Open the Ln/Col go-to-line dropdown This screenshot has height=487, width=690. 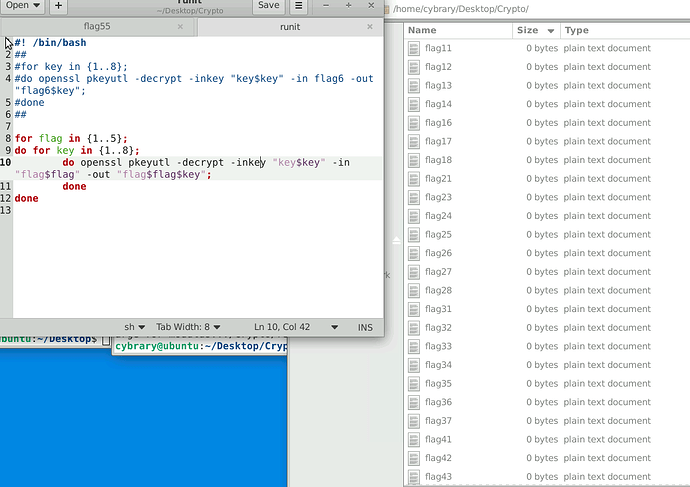(295, 327)
